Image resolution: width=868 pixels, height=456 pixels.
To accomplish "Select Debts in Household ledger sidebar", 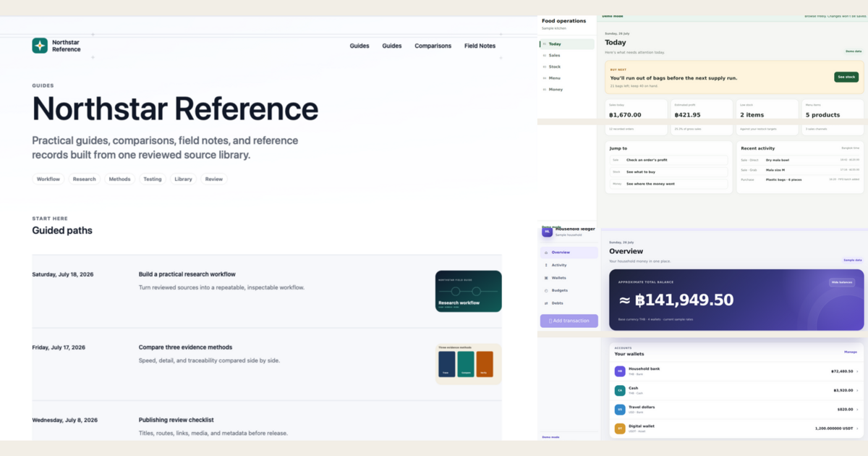I will click(569, 303).
